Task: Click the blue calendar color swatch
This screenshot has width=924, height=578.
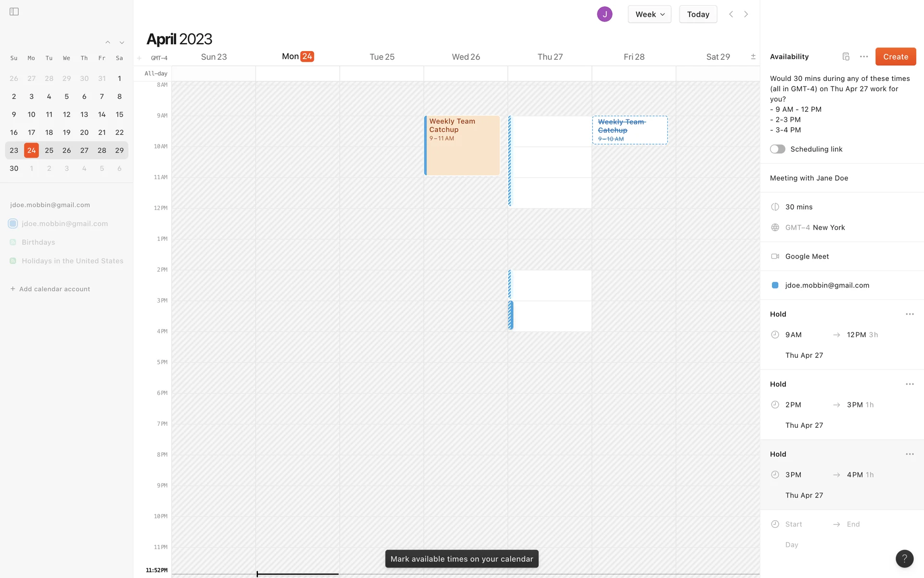Action: pyautogui.click(x=775, y=285)
